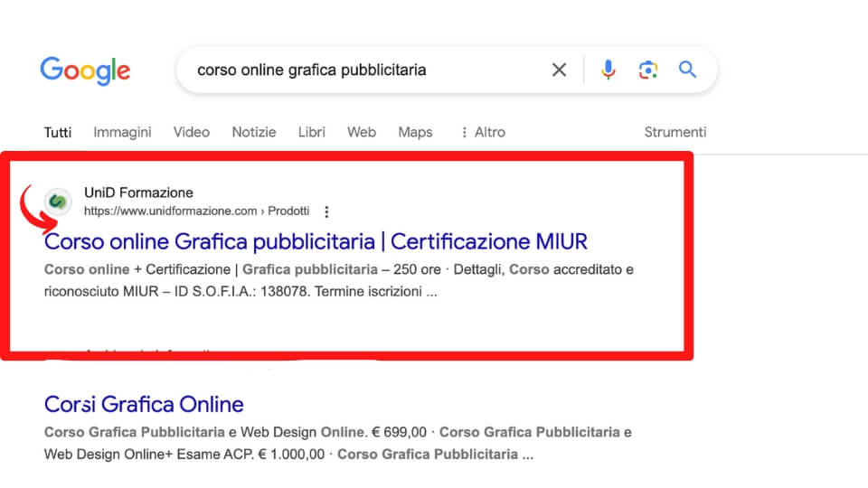
Task: Click the snippet text 'Web Design Online+ Esame ACP. € 1.000,00'
Action: point(184,455)
